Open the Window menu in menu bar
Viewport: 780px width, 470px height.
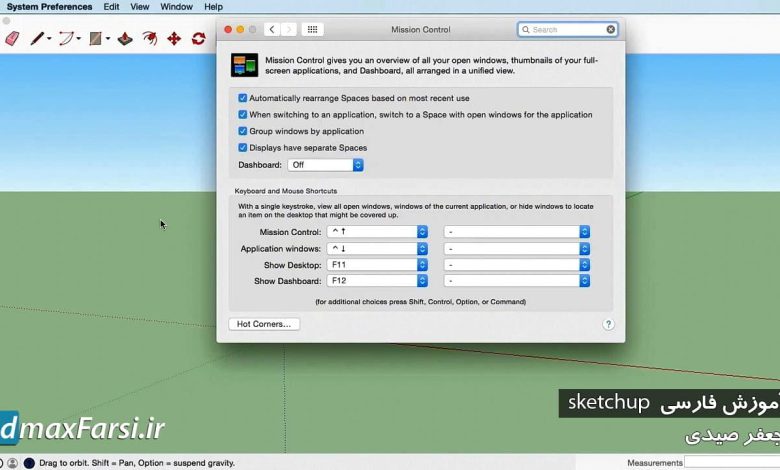click(x=177, y=7)
